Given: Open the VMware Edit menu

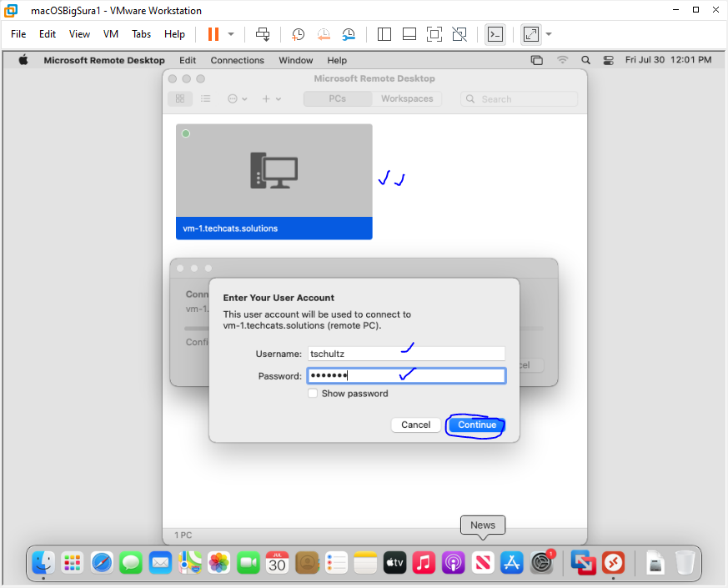Looking at the screenshot, I should [x=48, y=34].
